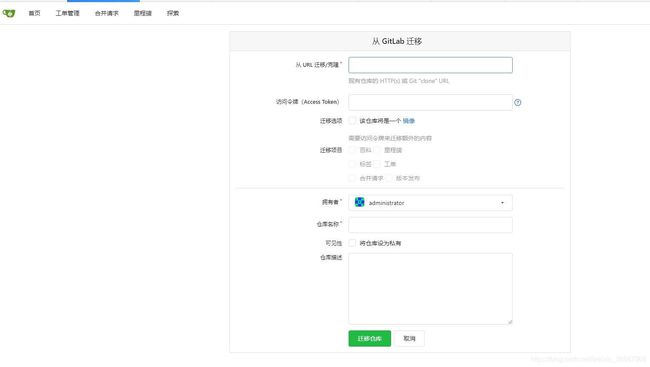The image size is (650, 367).
Task: Tick the 该仓库将是一个镜像 checkbox
Action: pyautogui.click(x=352, y=121)
